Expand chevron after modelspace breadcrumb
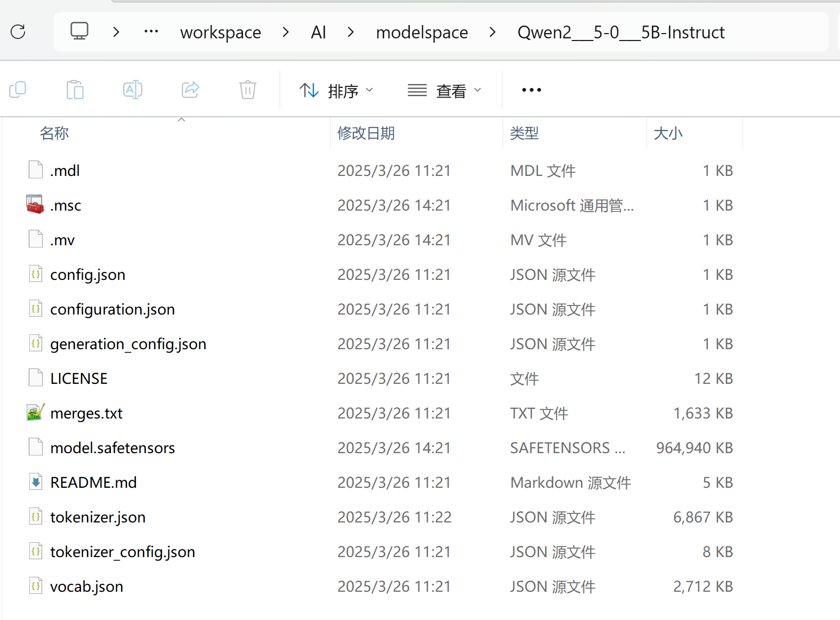This screenshot has height=620, width=840. 492,32
